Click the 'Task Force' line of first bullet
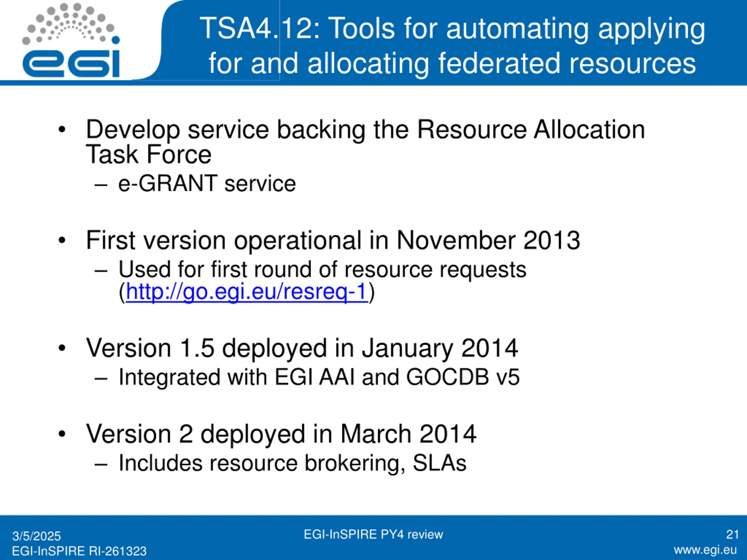The height and width of the screenshot is (560, 747). 149,155
